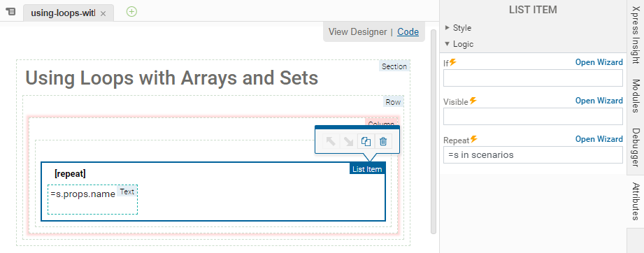Duplicate the selected List Item
644x253 pixels.
366,141
